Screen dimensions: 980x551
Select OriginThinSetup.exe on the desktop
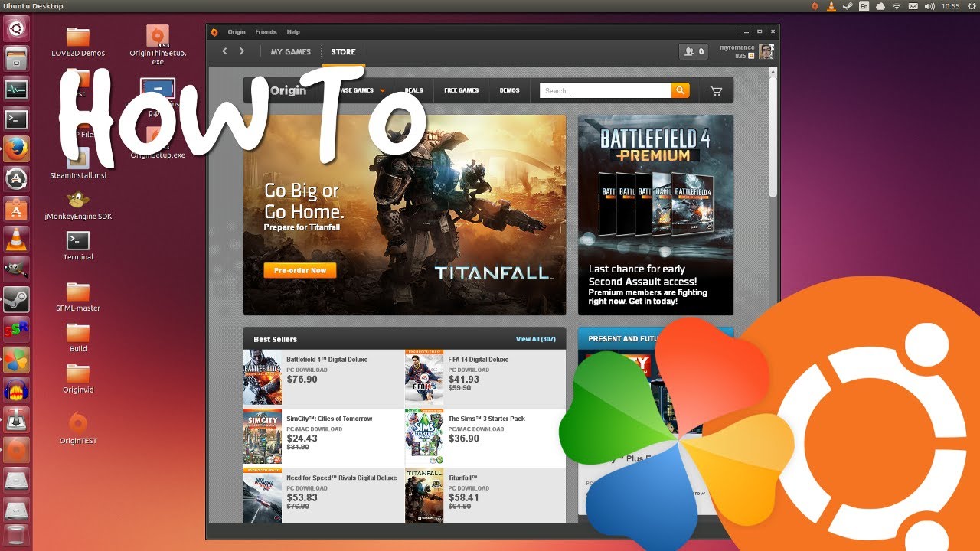158,46
